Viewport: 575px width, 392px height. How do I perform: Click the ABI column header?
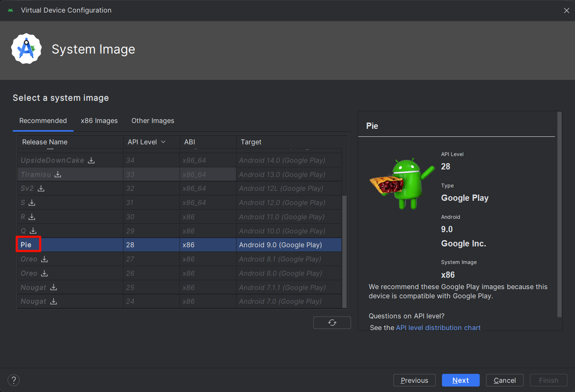pos(208,142)
